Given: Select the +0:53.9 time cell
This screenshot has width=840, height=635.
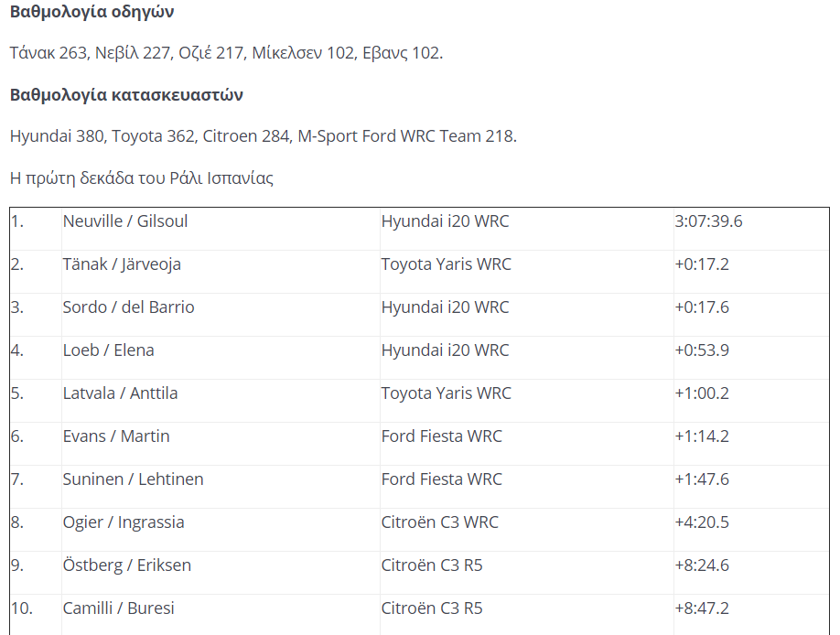Looking at the screenshot, I should coord(702,350).
